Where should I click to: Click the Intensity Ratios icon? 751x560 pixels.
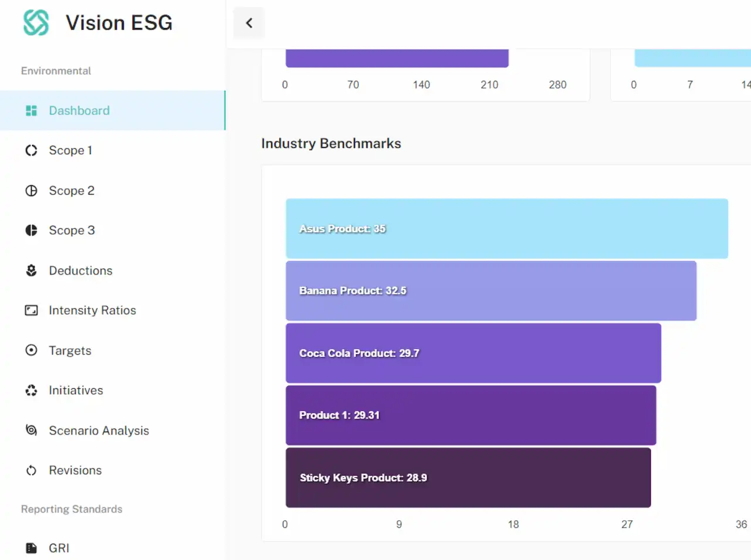31,310
